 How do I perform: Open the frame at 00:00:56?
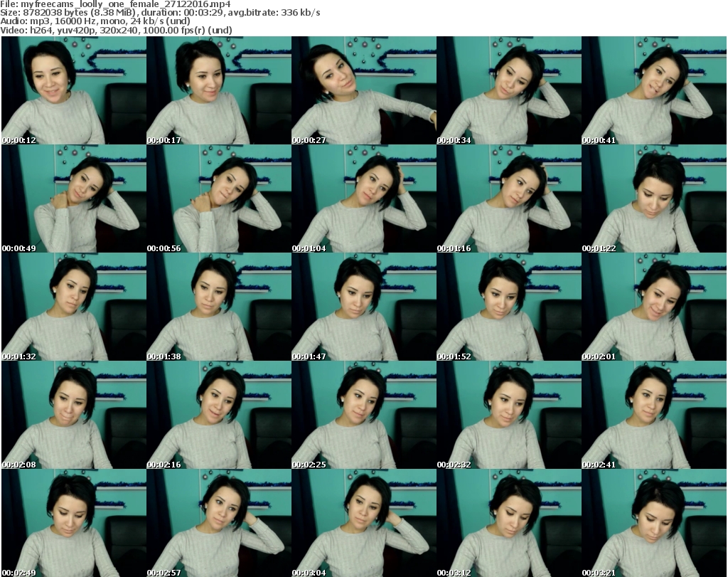(219, 198)
